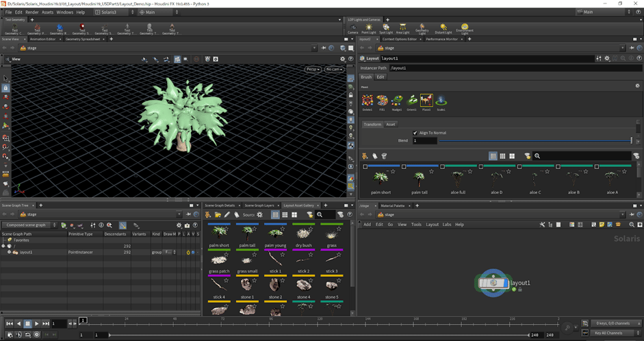
Task: Choose the Nudge brush tool
Action: 397,101
